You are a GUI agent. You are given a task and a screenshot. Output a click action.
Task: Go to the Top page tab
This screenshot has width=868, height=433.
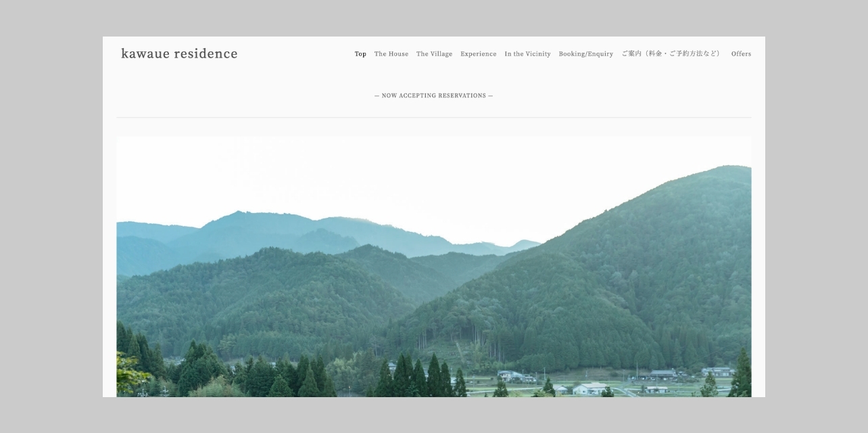click(x=360, y=54)
